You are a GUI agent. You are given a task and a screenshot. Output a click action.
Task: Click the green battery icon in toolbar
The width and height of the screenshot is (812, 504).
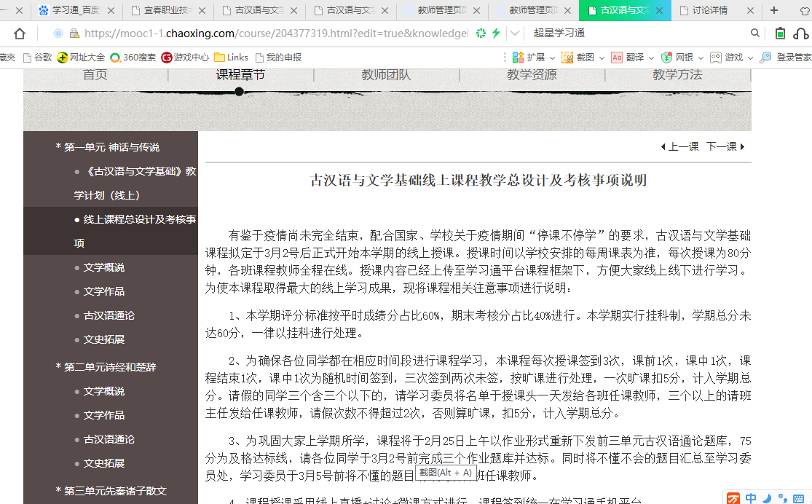click(780, 34)
